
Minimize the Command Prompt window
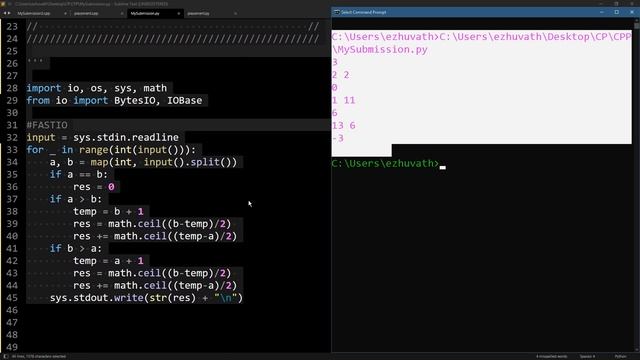click(x=602, y=12)
